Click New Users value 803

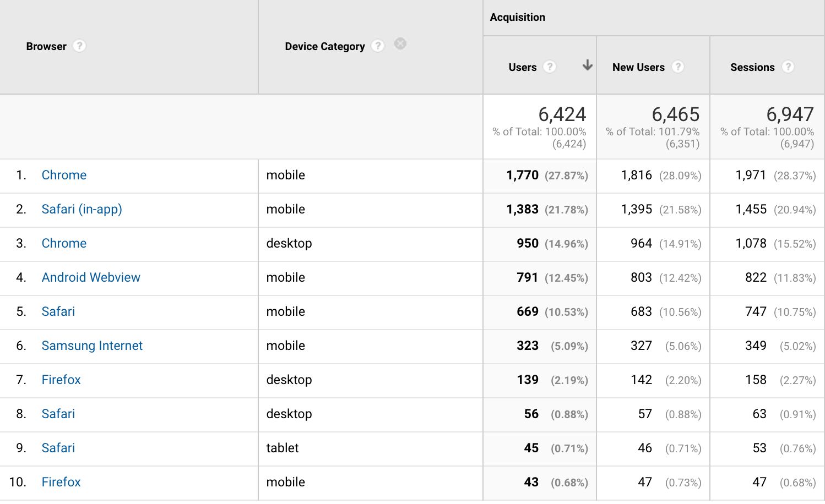click(x=641, y=277)
